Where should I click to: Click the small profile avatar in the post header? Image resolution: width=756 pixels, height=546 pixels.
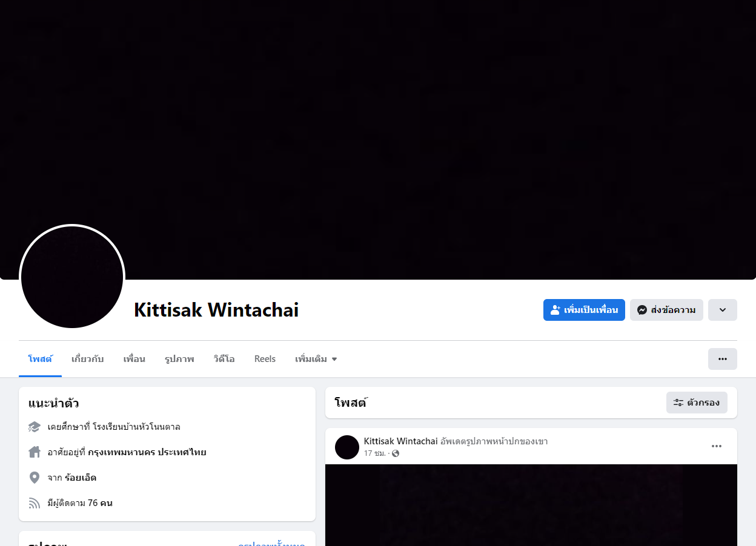click(x=347, y=447)
